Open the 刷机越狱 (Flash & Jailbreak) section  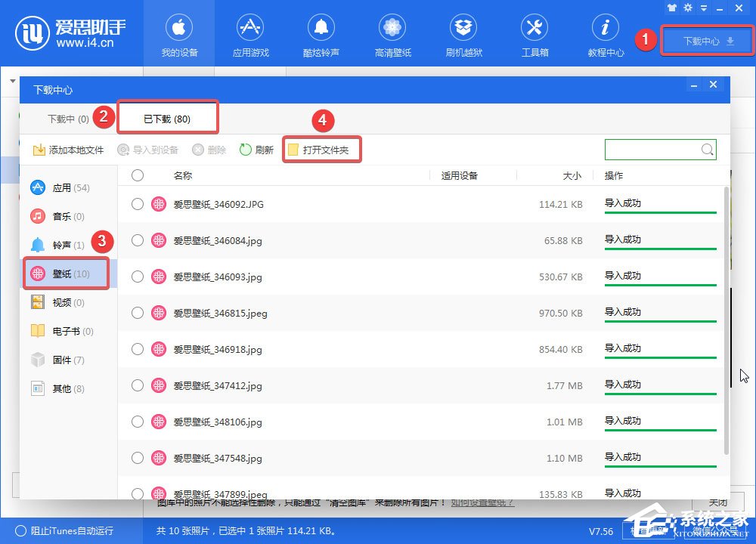463,34
